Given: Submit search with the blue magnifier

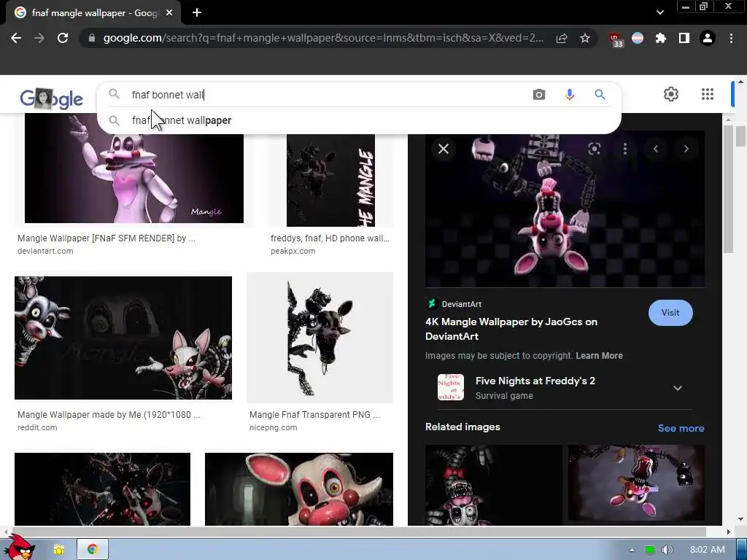Looking at the screenshot, I should [x=600, y=95].
